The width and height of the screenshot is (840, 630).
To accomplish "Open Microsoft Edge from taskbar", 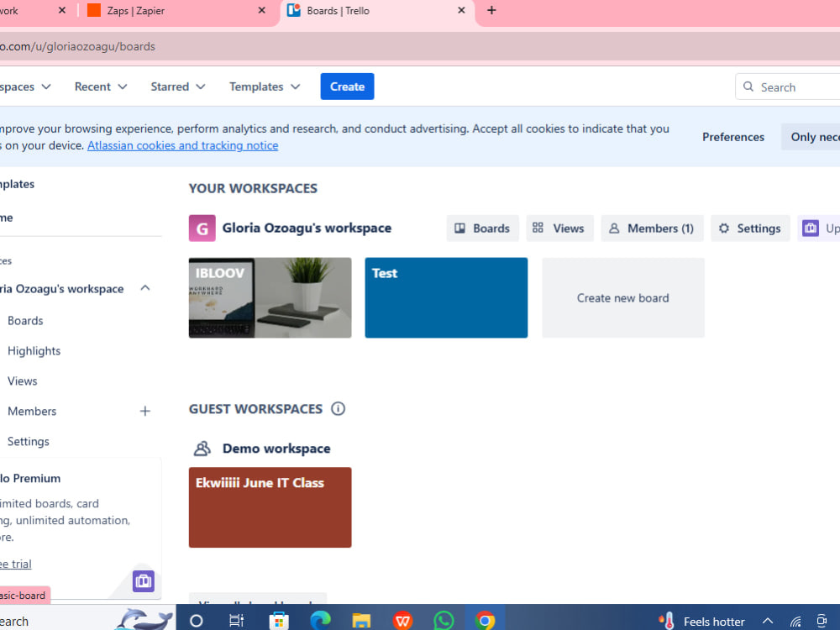I will [x=320, y=621].
